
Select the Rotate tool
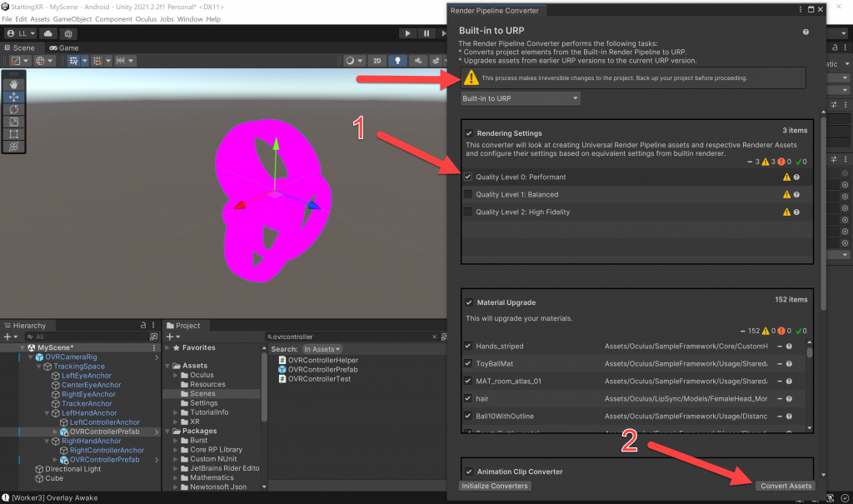13,109
